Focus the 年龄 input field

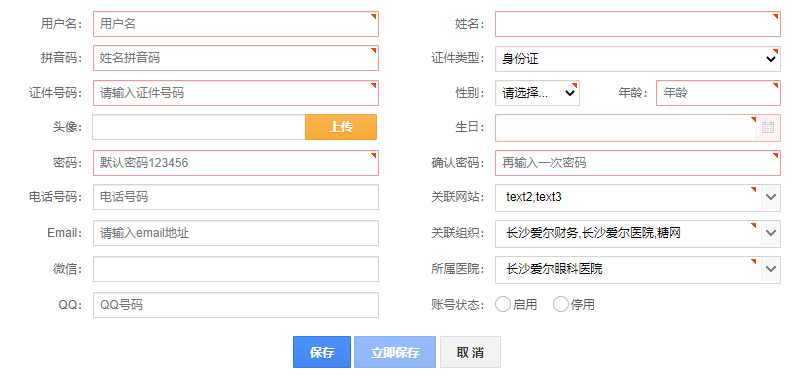tap(718, 93)
